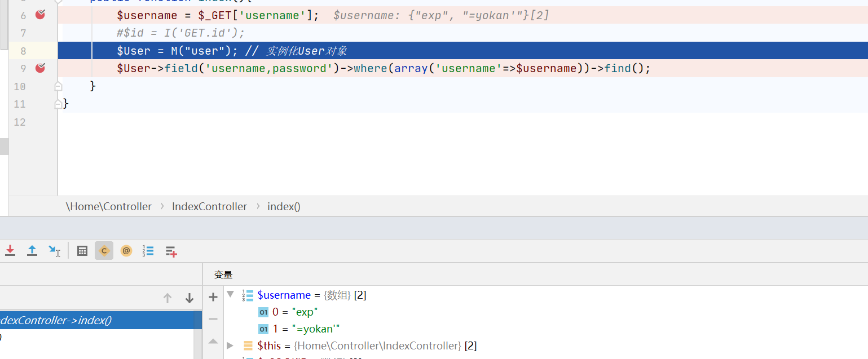Collapse the $username array variable
868x359 pixels.
point(230,295)
